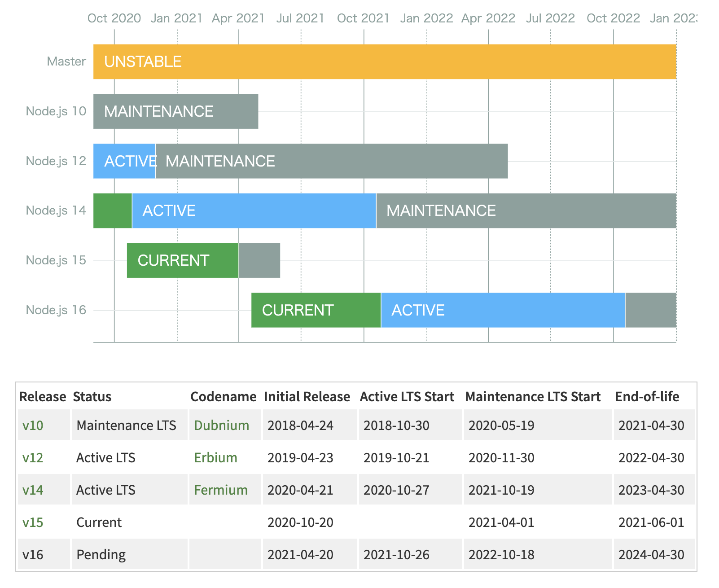
Task: Follow the Dubnium codename link
Action: click(222, 425)
